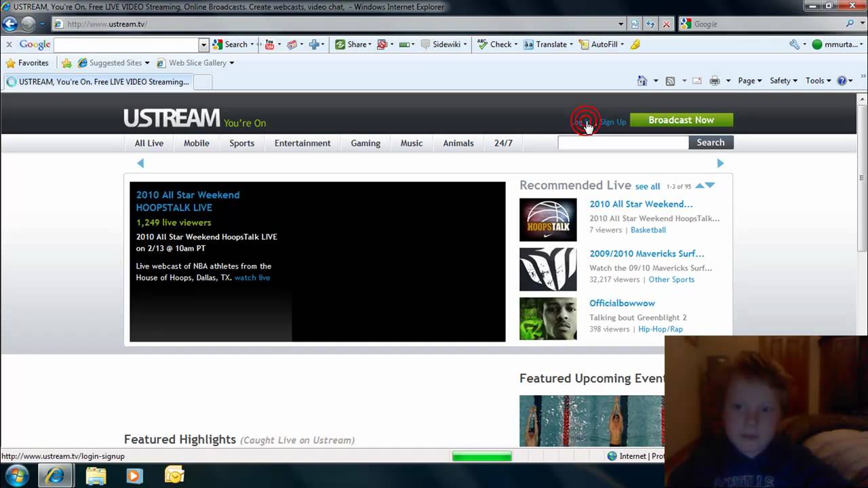Click the RSS feeds icon
Screen dimensions: 868x488
click(670, 81)
